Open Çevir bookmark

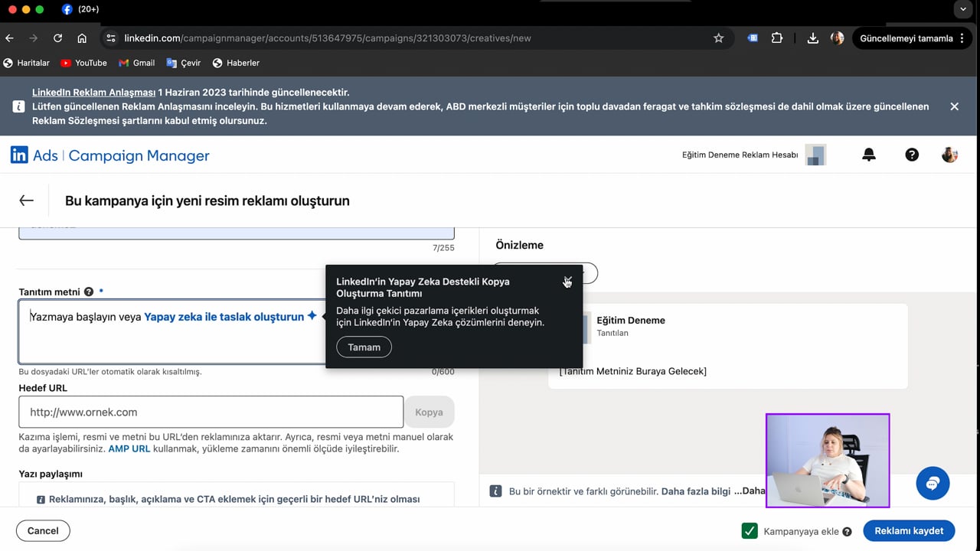184,63
